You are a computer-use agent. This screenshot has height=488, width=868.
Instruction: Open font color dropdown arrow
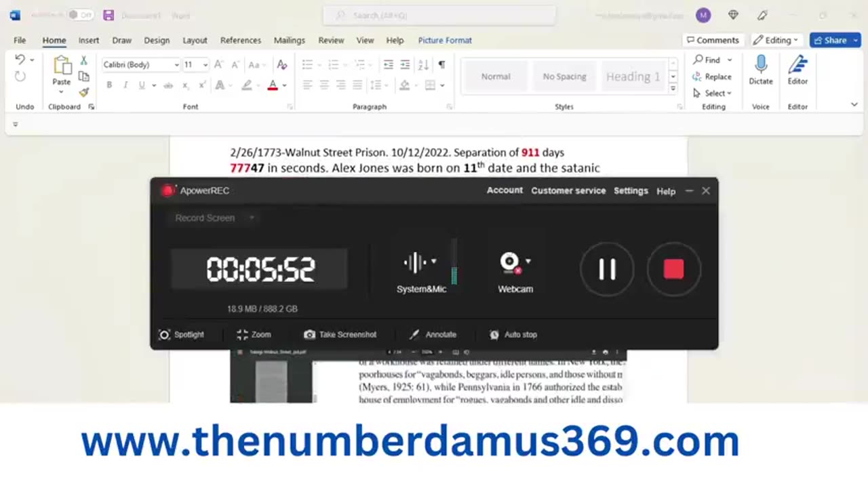[x=284, y=85]
